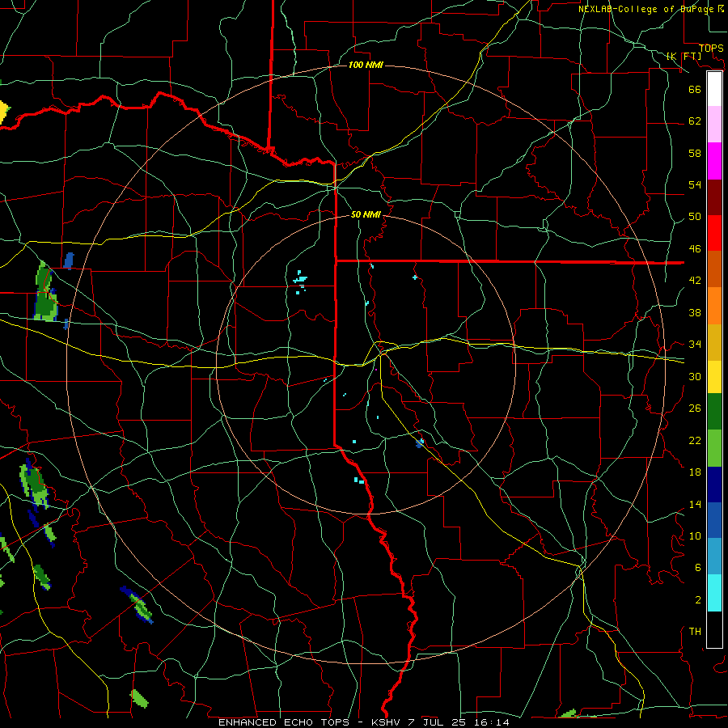This screenshot has height=728, width=728.
Task: Pick the cyan legend swatch
Action: pyautogui.click(x=714, y=593)
